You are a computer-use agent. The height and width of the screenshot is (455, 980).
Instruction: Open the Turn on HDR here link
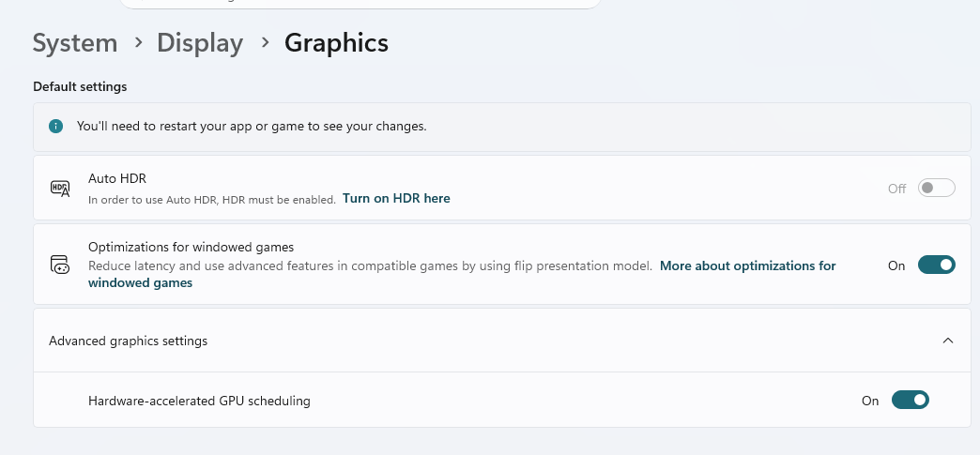[x=396, y=198]
